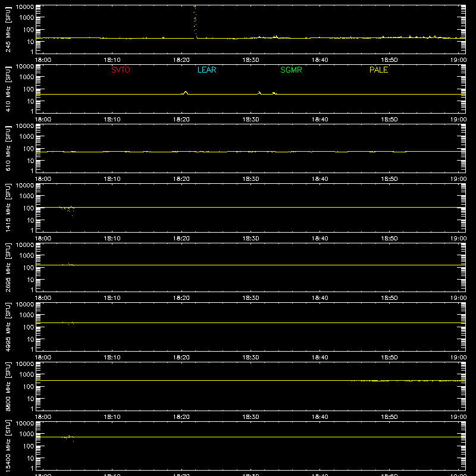
Task: Click the 10000 y-axis label of the 245 MHz plot
Action: click(x=25, y=7)
